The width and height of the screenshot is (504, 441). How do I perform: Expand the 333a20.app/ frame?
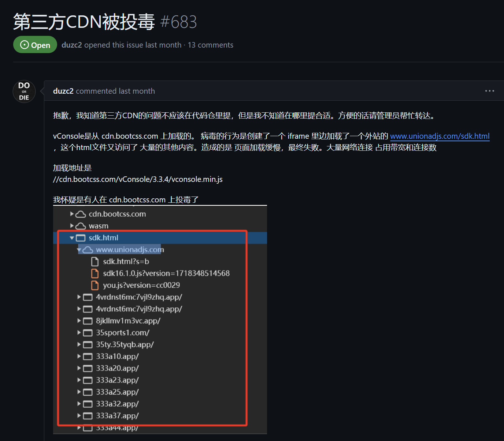[79, 368]
